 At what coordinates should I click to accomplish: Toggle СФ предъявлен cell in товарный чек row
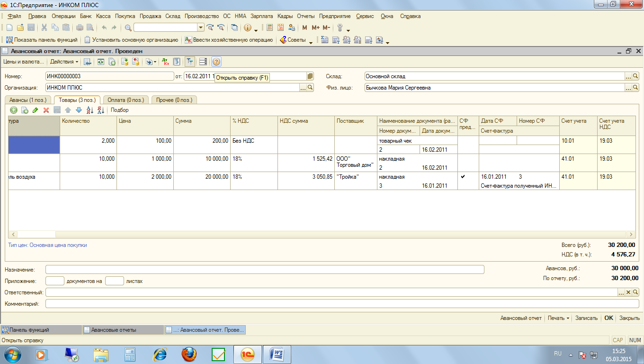click(x=468, y=145)
